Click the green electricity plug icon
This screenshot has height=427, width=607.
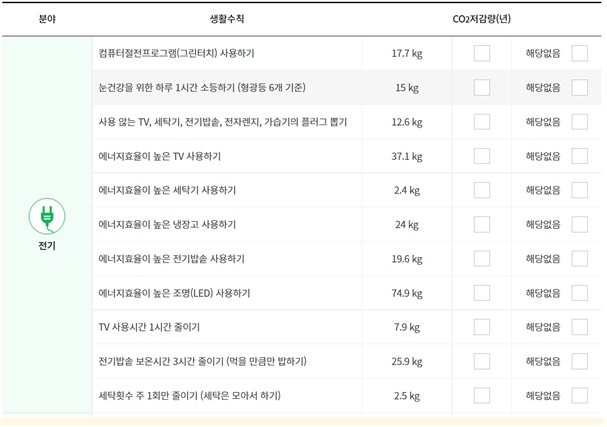point(47,216)
